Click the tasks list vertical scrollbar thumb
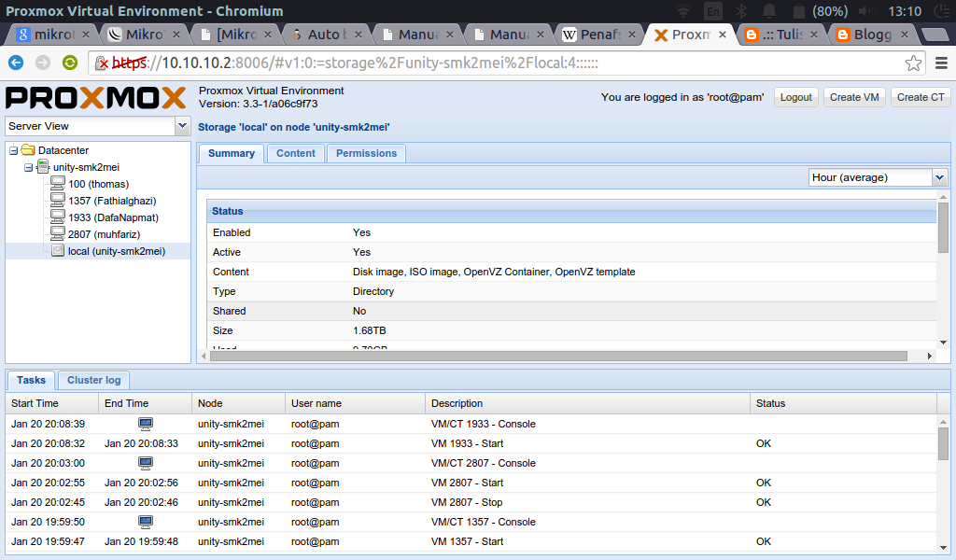Screen dimensions: 956x560 tap(943, 443)
